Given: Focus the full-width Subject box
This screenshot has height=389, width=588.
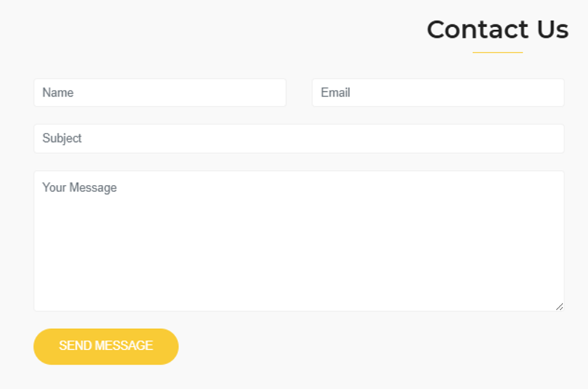Looking at the screenshot, I should [299, 138].
